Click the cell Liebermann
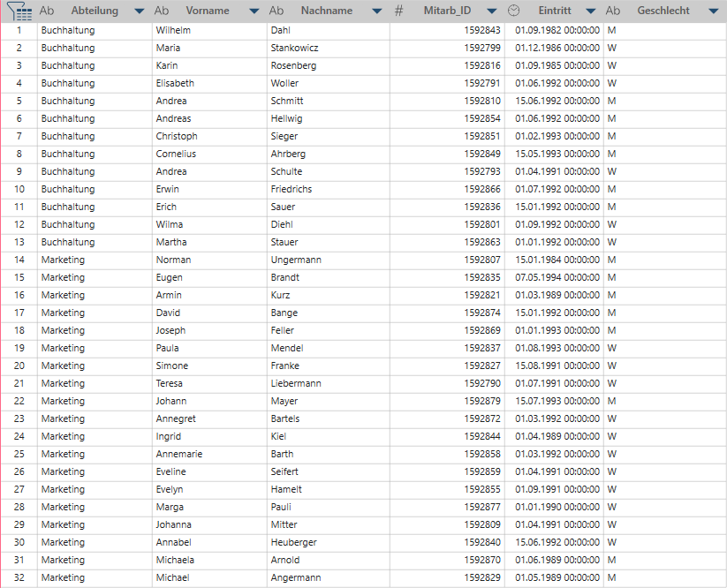 [x=329, y=383]
